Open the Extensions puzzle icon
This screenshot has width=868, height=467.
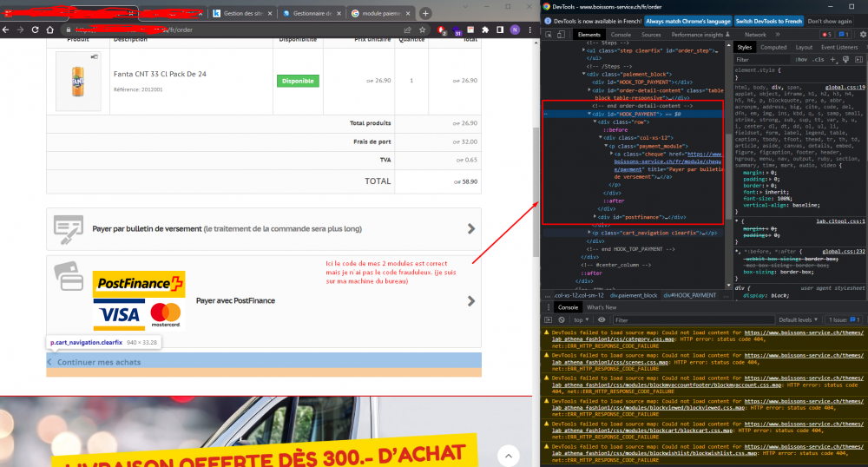click(x=485, y=30)
